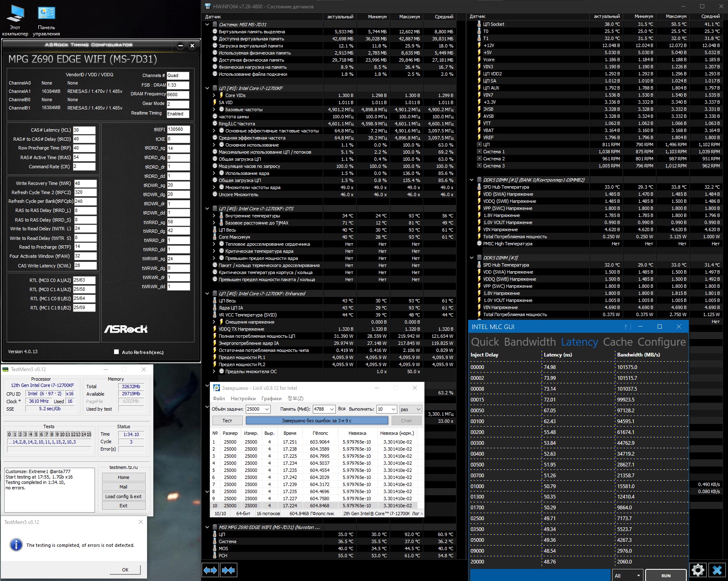Collapse the Intel Core i7-12700KF: DTS group

tap(207, 209)
